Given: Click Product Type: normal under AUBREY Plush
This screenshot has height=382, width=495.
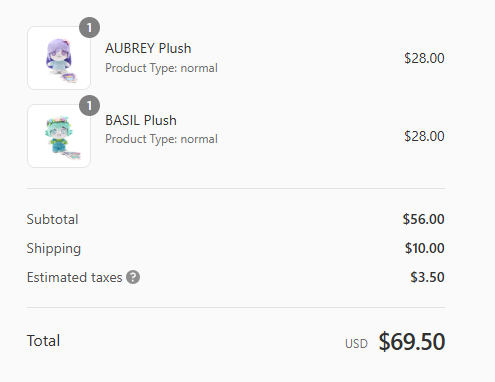Looking at the screenshot, I should pyautogui.click(x=161, y=68).
